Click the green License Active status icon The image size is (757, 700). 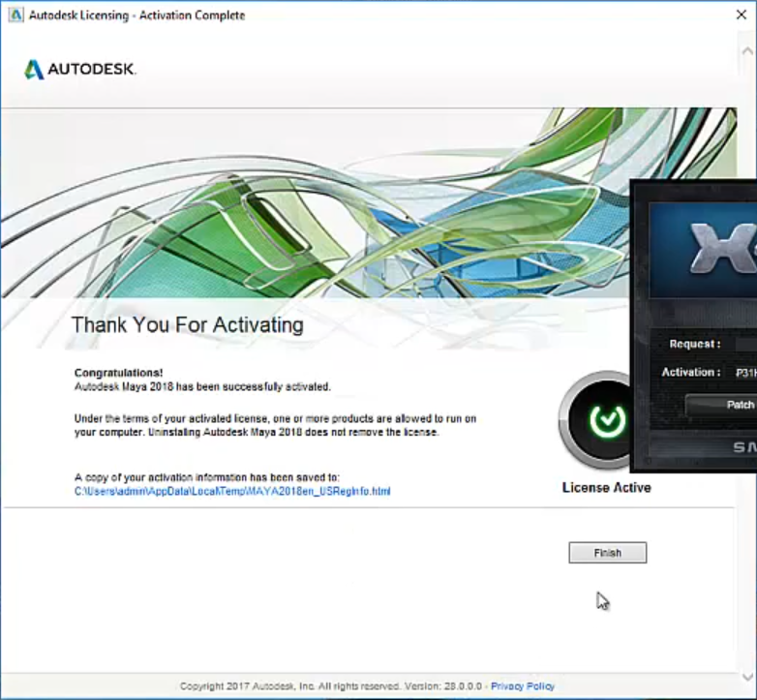pyautogui.click(x=606, y=420)
